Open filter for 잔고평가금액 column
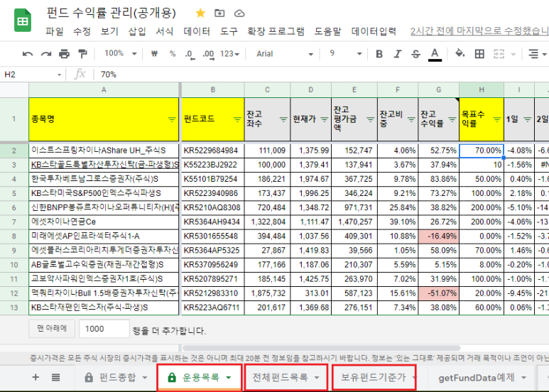This screenshot has width=549, height=392. coord(371,119)
